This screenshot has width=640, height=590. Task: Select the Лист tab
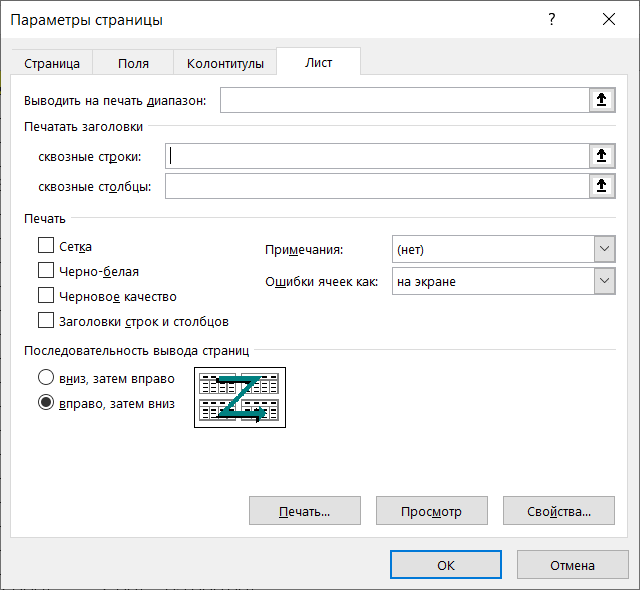[x=318, y=62]
